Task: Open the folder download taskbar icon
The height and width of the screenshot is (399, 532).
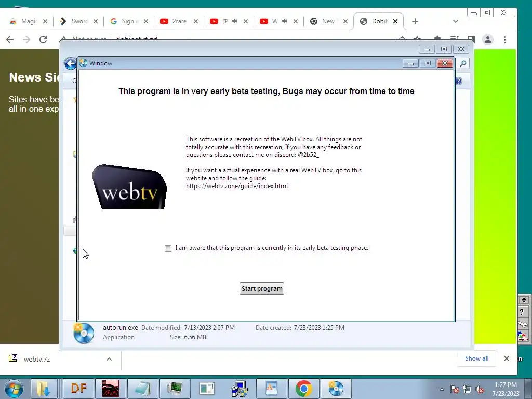Action: [43, 389]
